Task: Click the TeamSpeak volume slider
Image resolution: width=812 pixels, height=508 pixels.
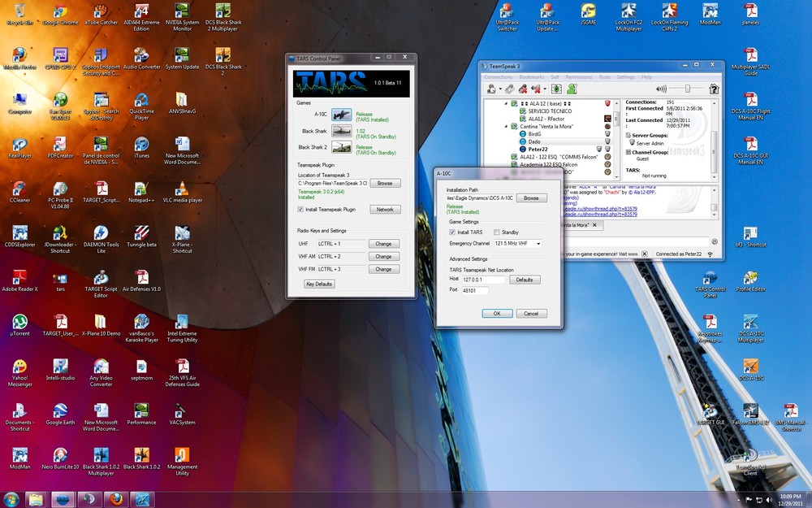Action: [687, 89]
